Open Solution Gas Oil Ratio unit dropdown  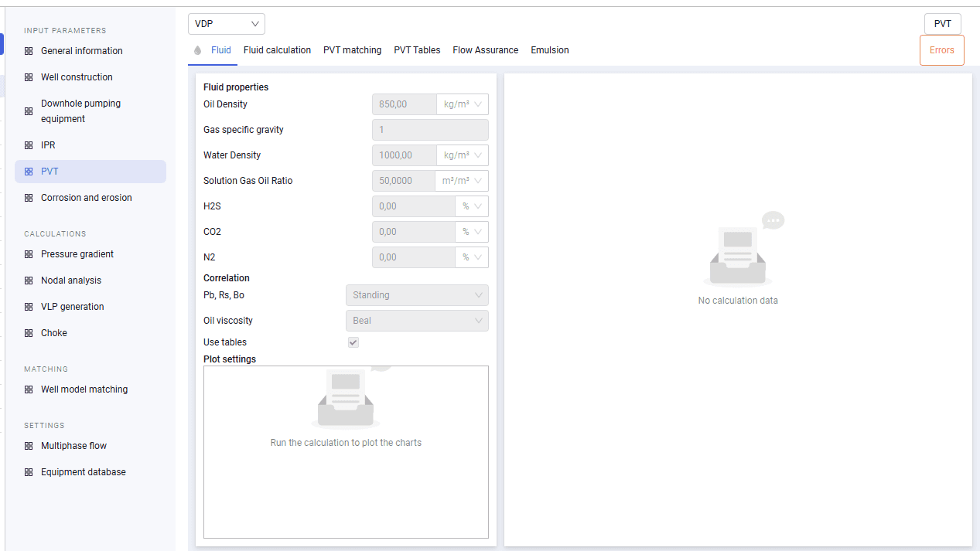(x=462, y=181)
